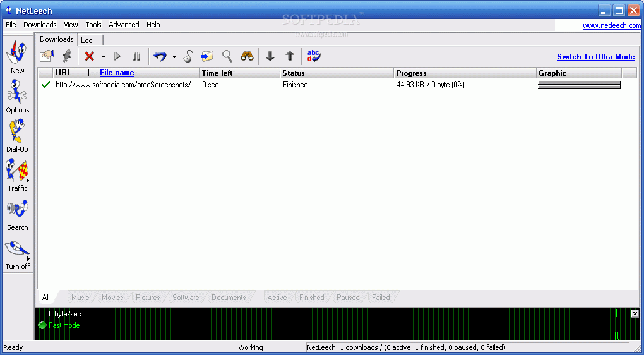Select the softpedia.com download URL row
The width and height of the screenshot is (644, 355).
pos(126,85)
